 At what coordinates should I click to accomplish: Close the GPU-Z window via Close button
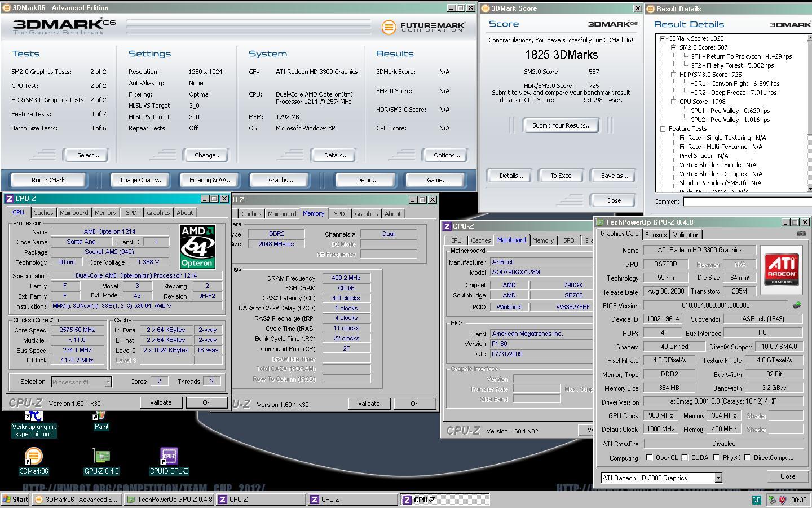point(788,476)
